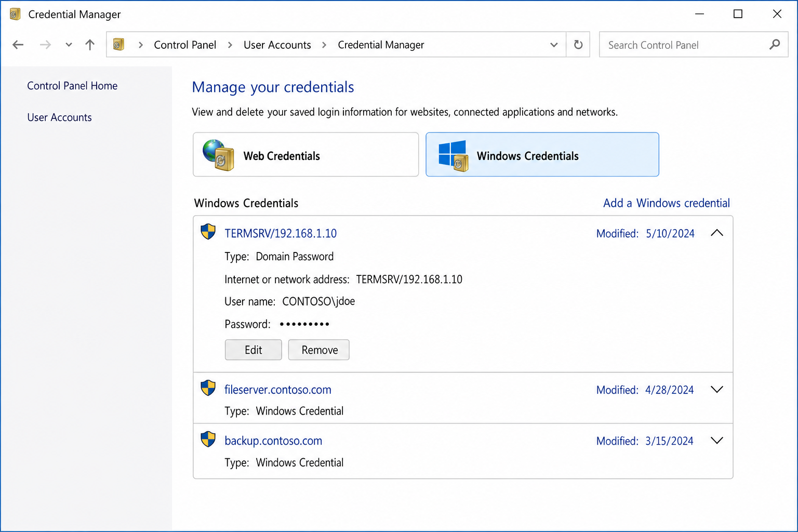Open the recent locations dropdown arrow
798x532 pixels.
coord(69,45)
